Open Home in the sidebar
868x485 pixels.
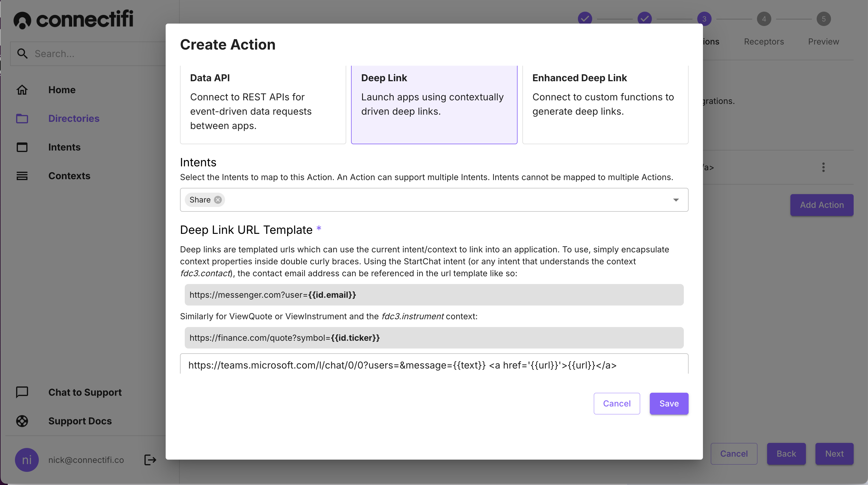[x=62, y=90]
